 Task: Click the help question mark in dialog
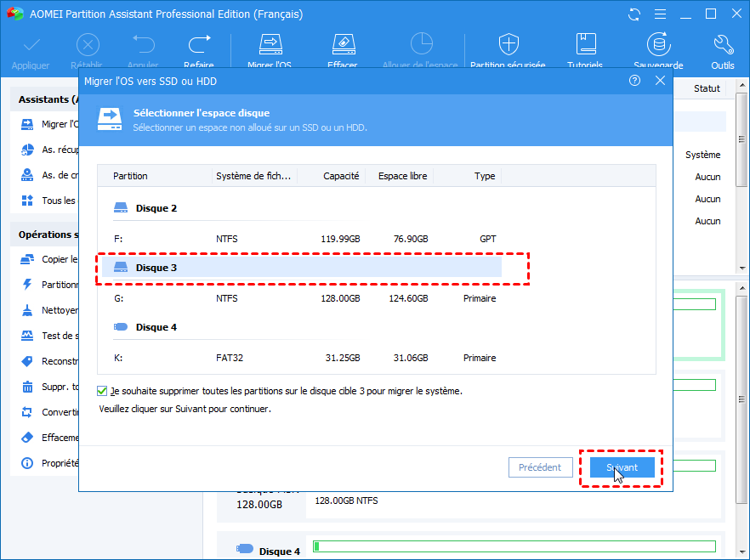[634, 80]
